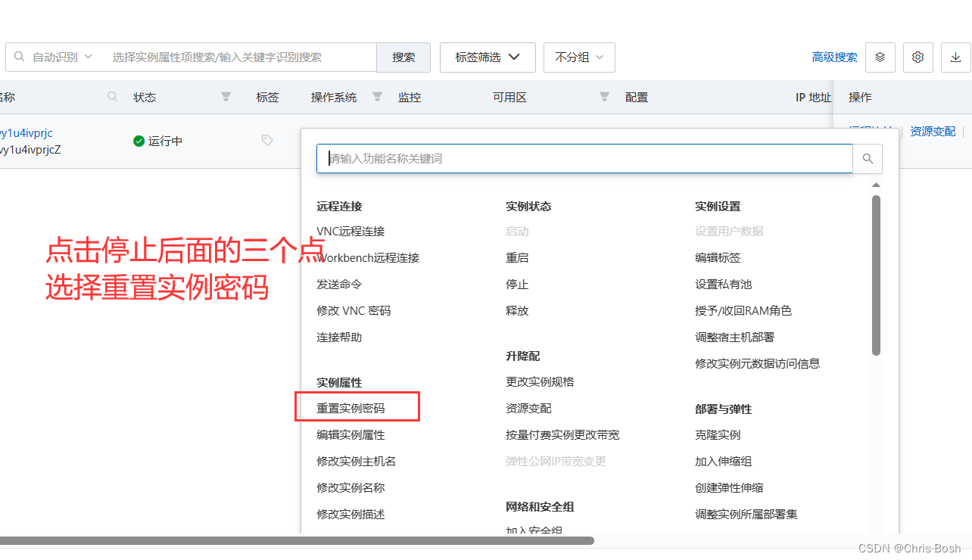Select Workbench远程连接 option
Screen dimensions: 972x560
(368, 258)
